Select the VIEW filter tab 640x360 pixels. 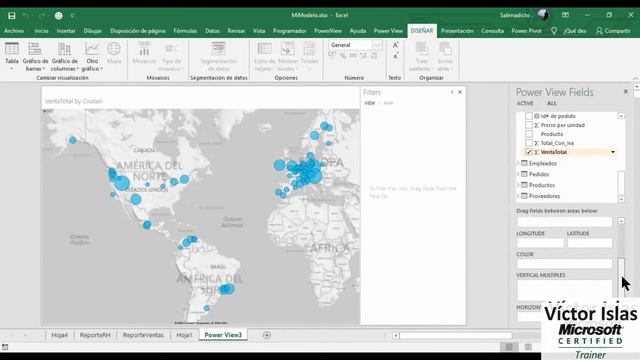369,103
